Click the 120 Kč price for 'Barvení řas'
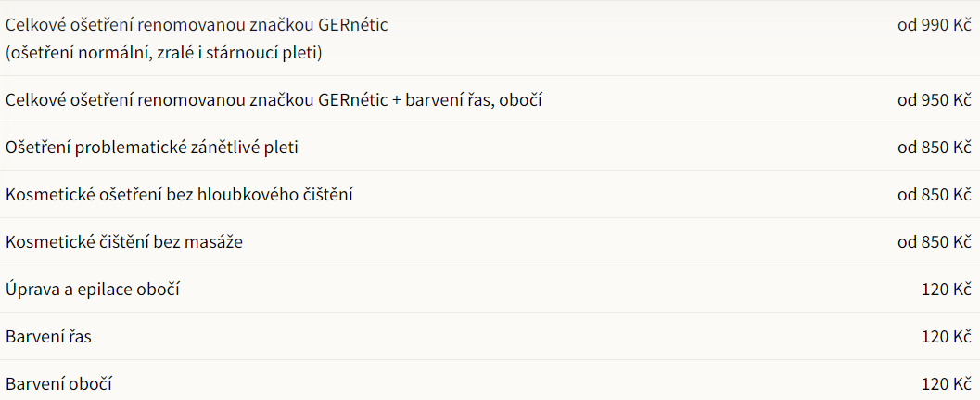 (947, 336)
